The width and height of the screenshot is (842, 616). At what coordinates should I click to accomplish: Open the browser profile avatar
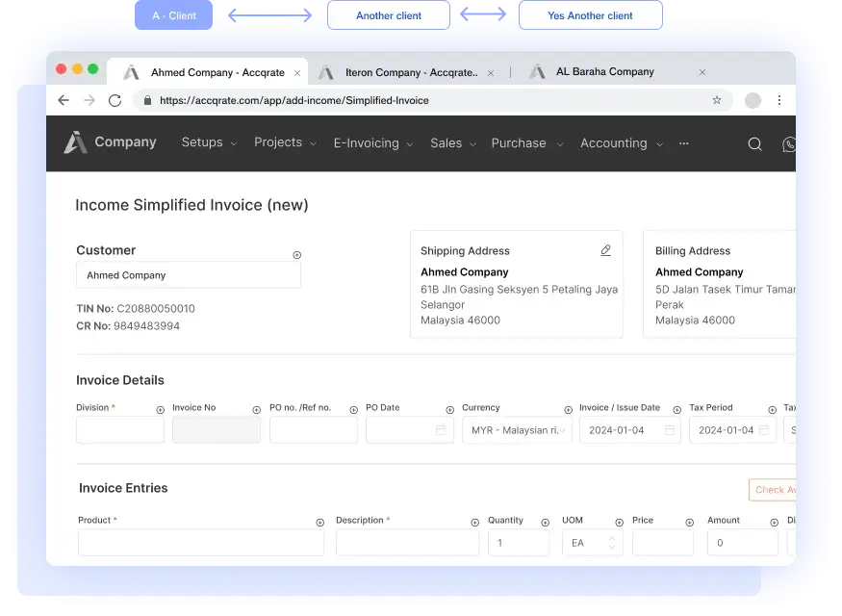[753, 100]
